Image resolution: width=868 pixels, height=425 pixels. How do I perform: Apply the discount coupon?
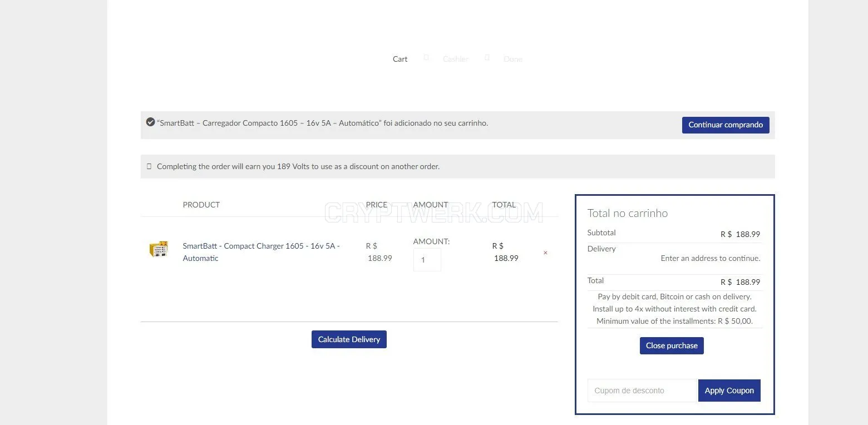coord(729,391)
